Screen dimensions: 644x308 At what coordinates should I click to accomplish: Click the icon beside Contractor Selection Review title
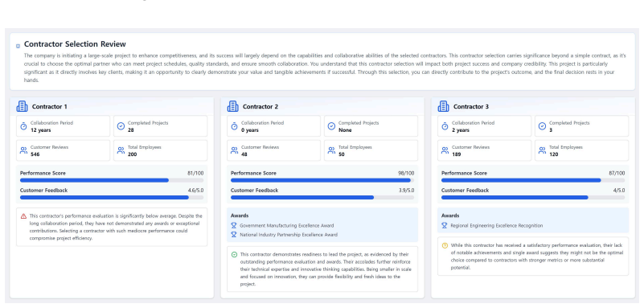[18, 46]
